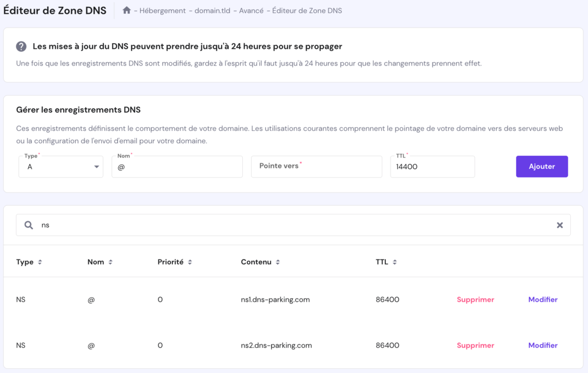Click the Nom input field
The image size is (588, 373).
[176, 166]
